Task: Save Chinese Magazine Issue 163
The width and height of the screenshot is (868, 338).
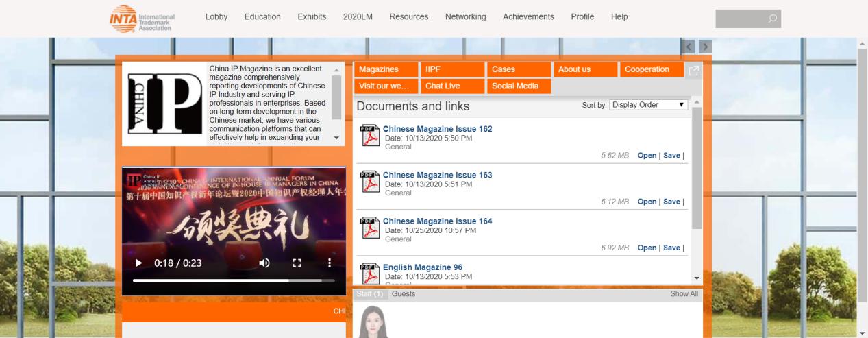Action: 671,202
